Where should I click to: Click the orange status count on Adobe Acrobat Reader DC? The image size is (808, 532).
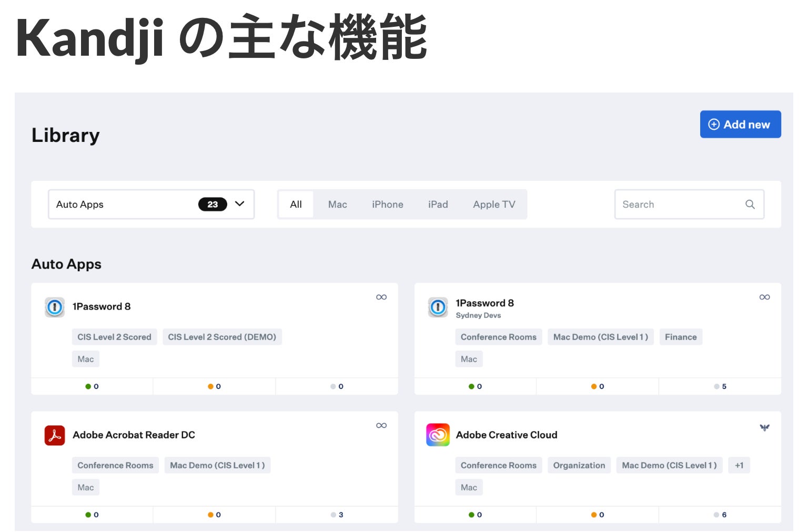tap(214, 515)
